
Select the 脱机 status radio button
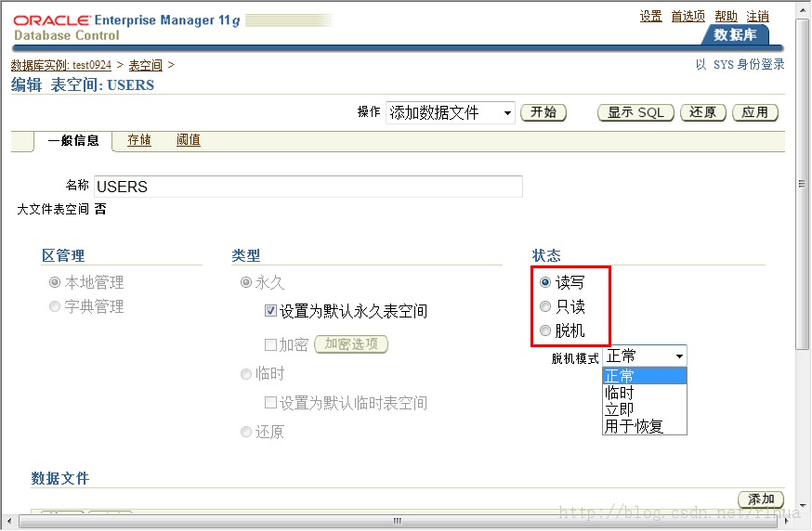[x=544, y=330]
